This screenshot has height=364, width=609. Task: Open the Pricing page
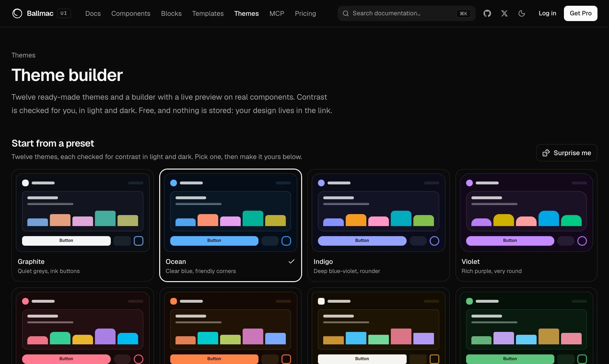305,13
